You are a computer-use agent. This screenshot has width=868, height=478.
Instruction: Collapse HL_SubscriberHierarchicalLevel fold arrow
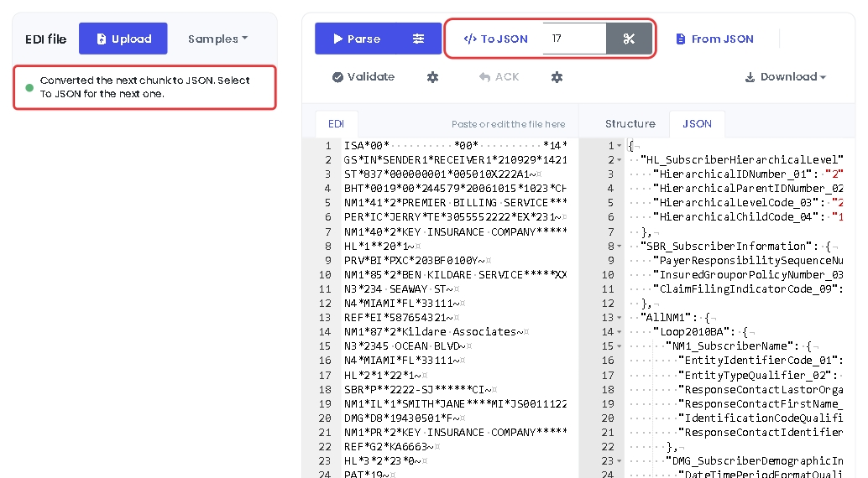(620, 160)
